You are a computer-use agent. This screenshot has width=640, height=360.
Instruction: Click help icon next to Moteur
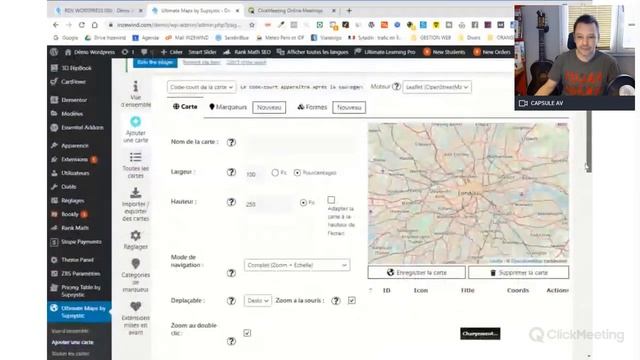click(x=396, y=87)
